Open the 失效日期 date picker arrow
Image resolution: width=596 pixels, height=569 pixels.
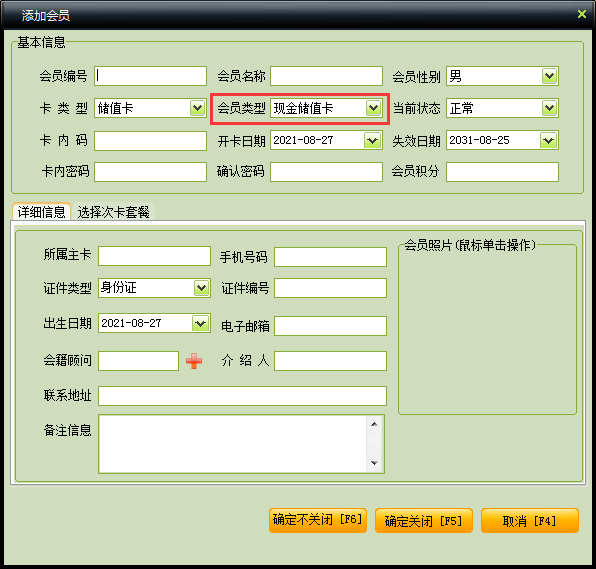548,141
